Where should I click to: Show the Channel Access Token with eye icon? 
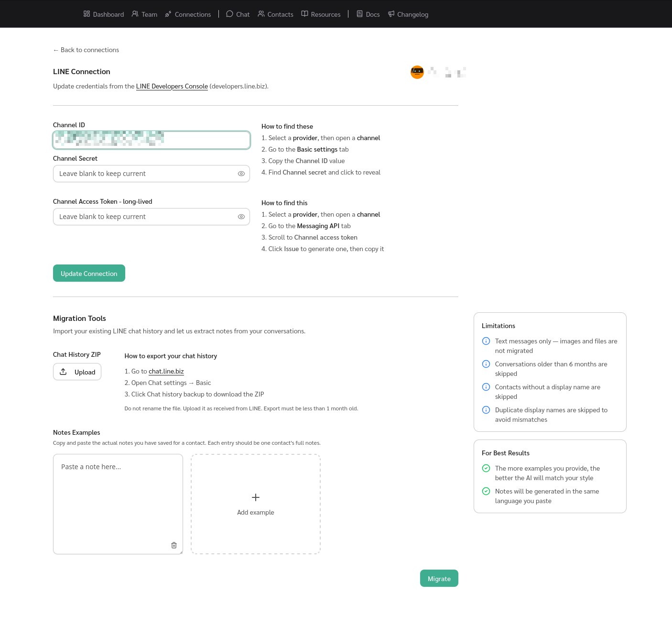241,217
